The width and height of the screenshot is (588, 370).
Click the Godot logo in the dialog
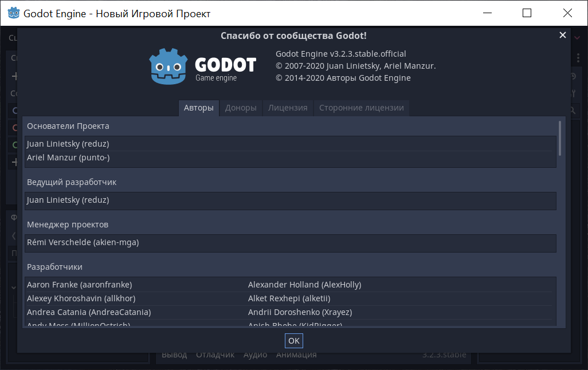coord(203,66)
